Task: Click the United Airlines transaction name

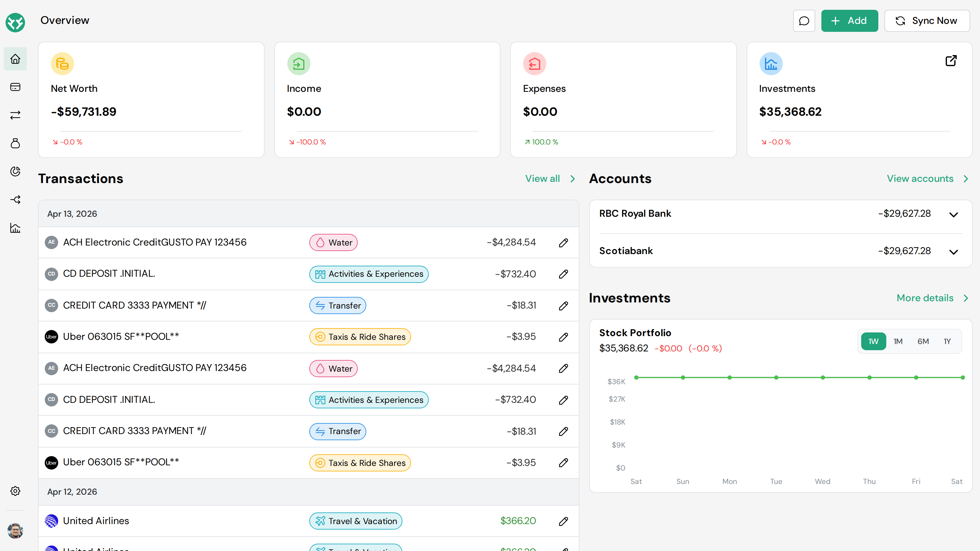Action: 96,521
